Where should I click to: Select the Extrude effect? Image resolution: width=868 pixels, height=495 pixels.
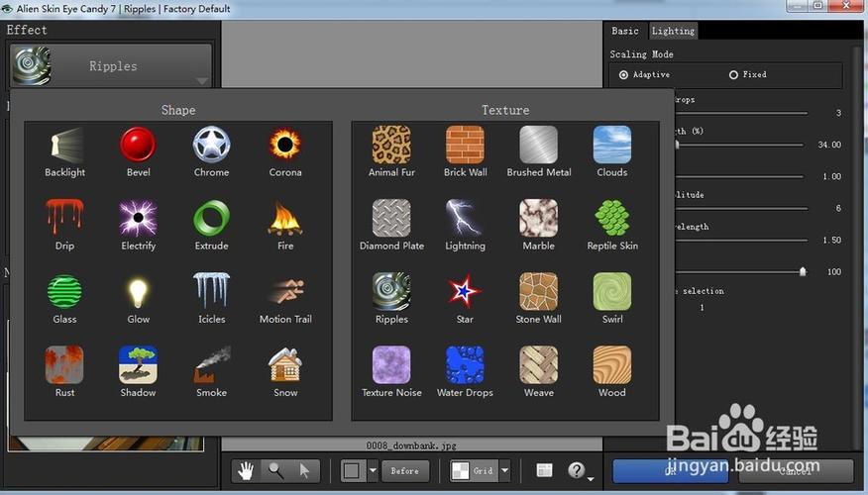click(x=211, y=226)
